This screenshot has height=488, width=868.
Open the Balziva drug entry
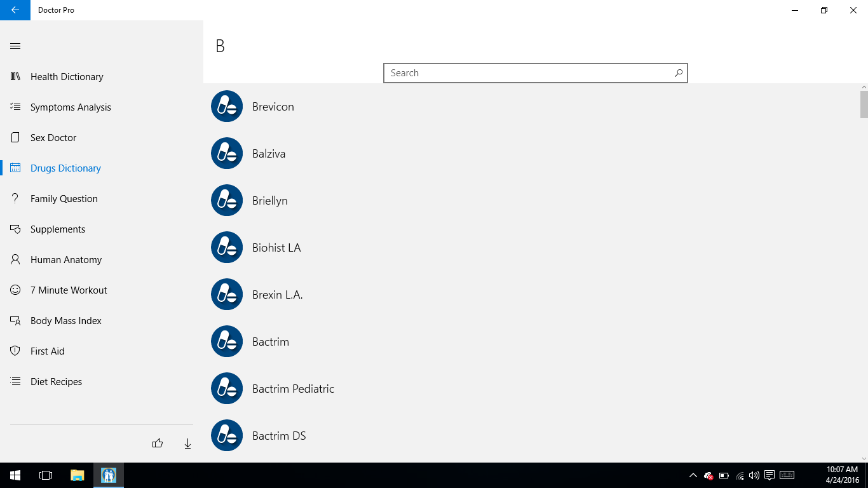269,154
